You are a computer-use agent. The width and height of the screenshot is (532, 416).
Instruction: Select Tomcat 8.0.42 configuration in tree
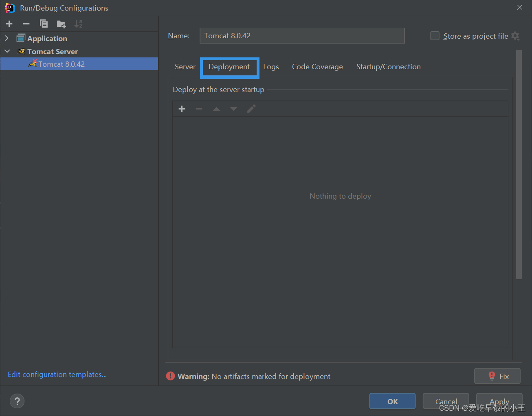(x=79, y=64)
